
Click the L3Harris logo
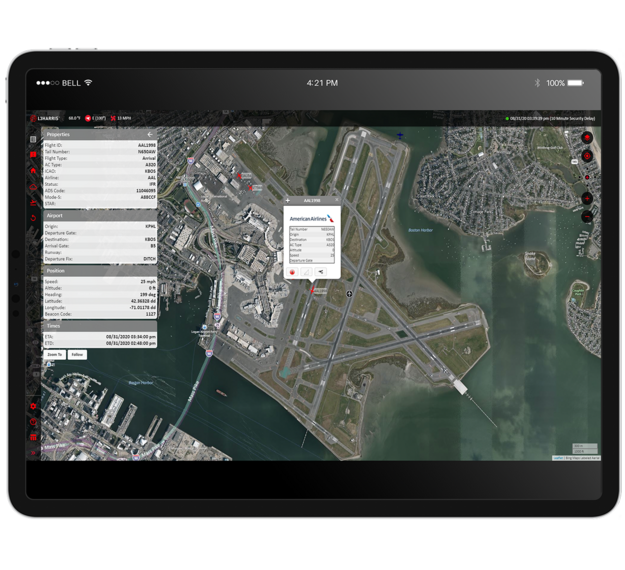click(x=45, y=118)
